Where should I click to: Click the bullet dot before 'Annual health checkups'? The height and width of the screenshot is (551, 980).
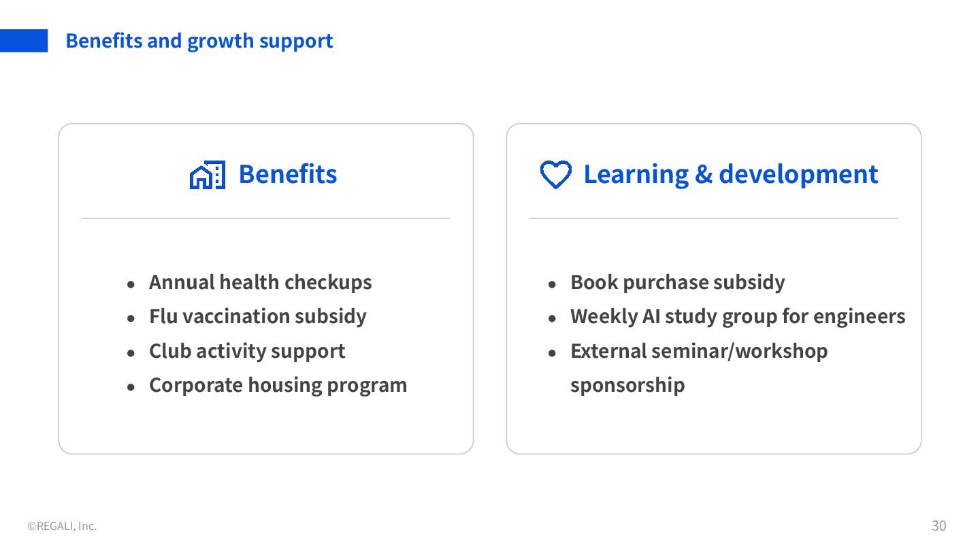point(131,284)
